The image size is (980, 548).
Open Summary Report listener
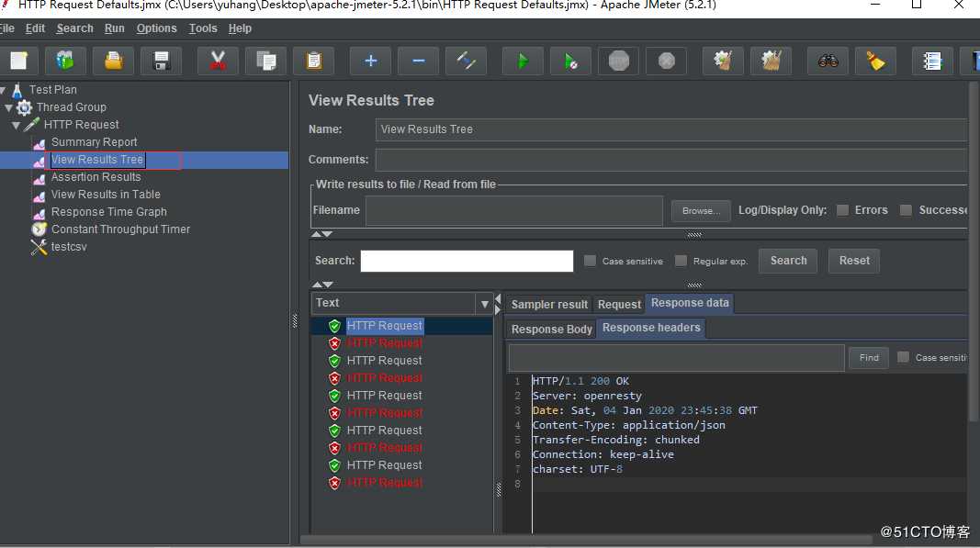[94, 142]
